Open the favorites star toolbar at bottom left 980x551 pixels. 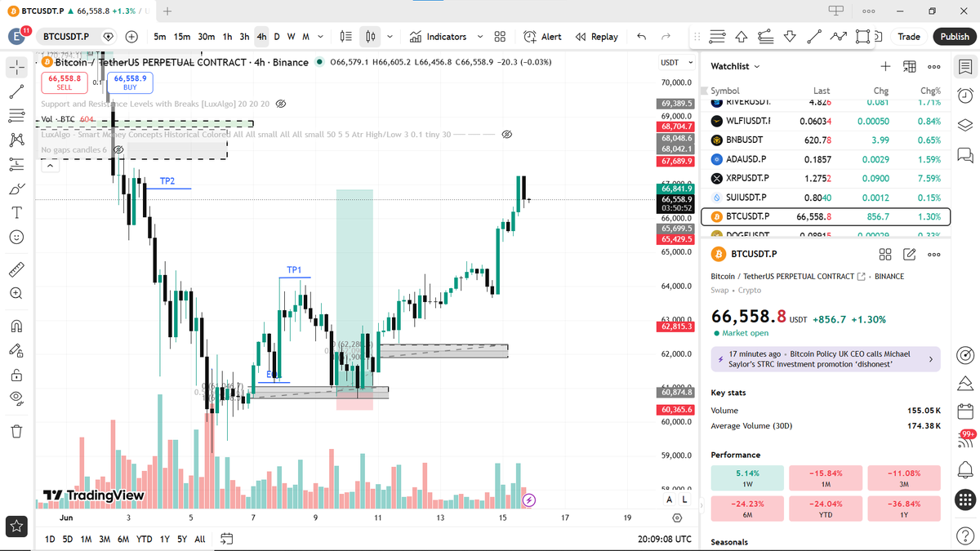pos(16,527)
